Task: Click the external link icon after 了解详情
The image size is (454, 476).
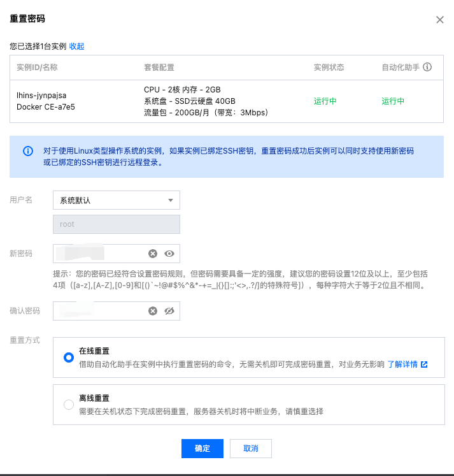Action: click(424, 364)
